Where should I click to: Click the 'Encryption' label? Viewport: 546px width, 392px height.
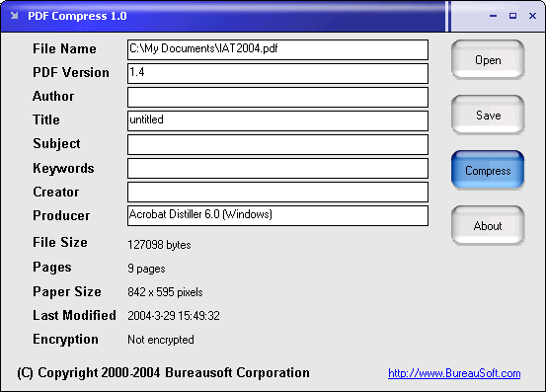pyautogui.click(x=65, y=339)
